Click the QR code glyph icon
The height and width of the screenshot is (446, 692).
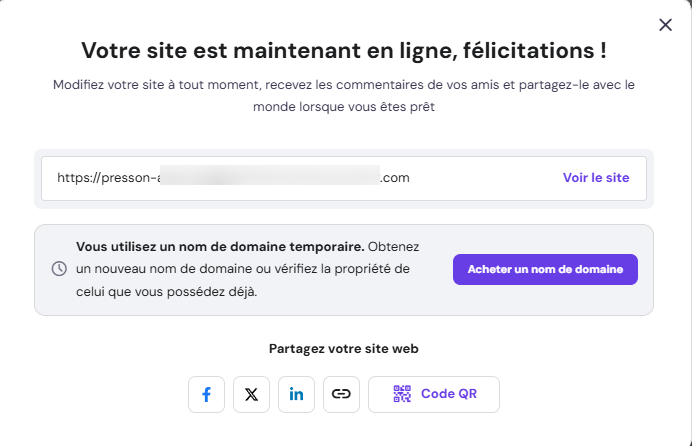402,394
